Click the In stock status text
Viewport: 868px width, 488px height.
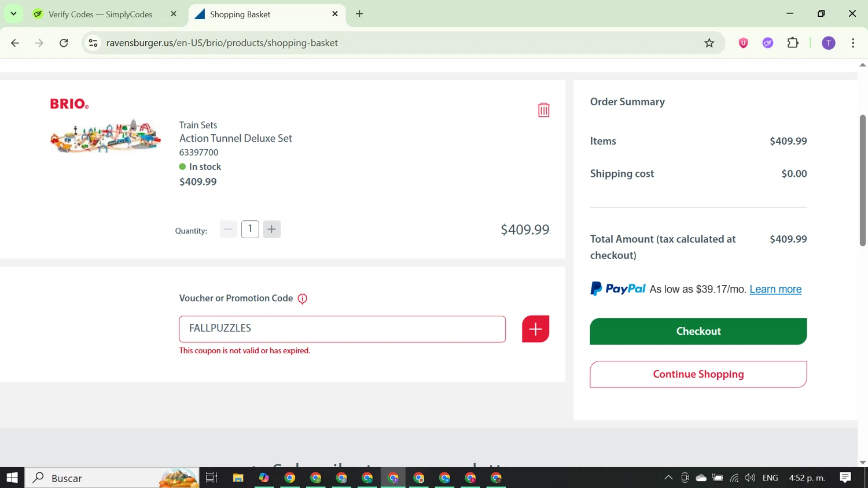pos(205,167)
